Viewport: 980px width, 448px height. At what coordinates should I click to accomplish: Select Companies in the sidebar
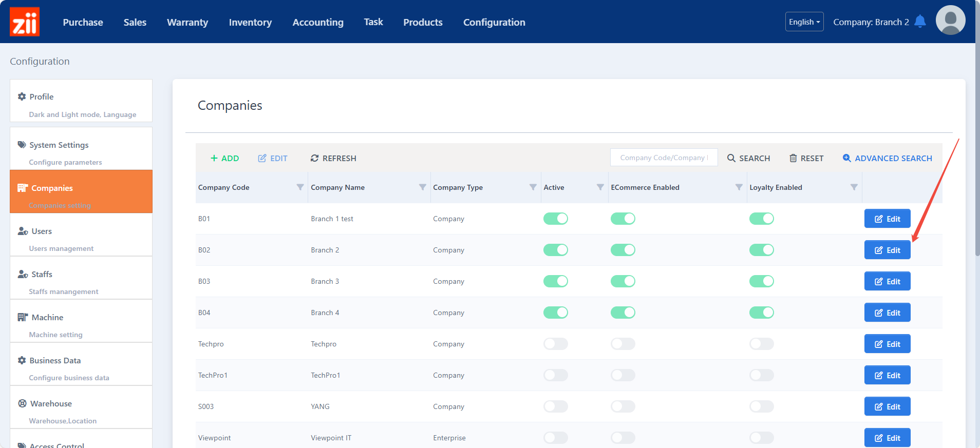81,191
